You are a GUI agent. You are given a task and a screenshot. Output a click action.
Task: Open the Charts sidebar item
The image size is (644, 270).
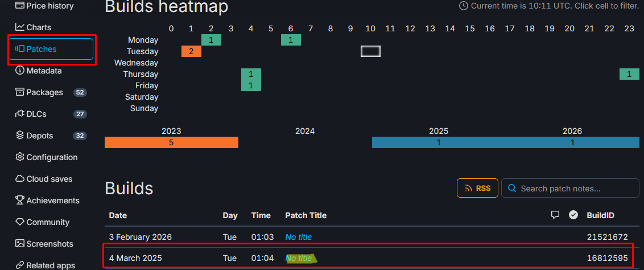point(33,27)
